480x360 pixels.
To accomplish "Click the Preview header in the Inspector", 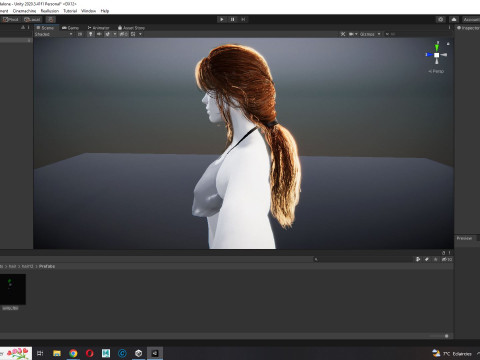I will click(464, 238).
